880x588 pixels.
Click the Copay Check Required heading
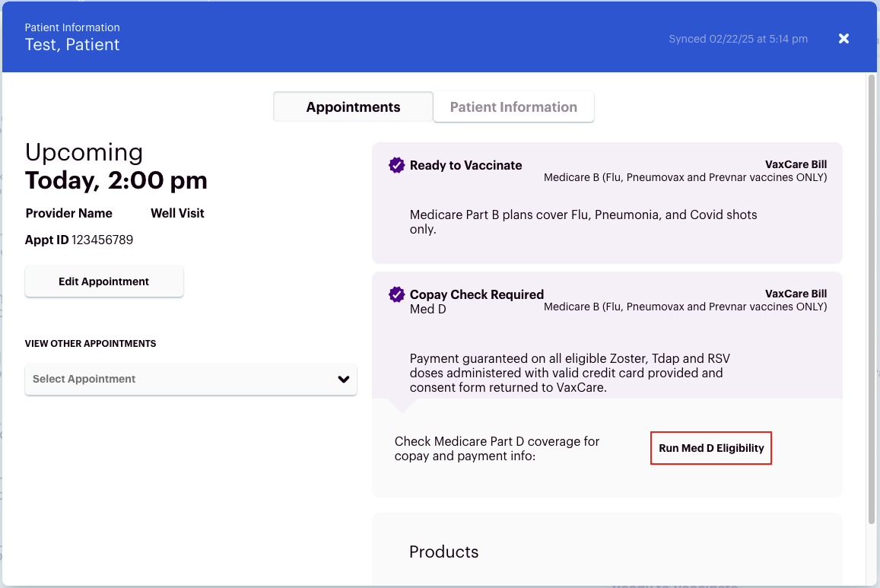click(x=476, y=294)
